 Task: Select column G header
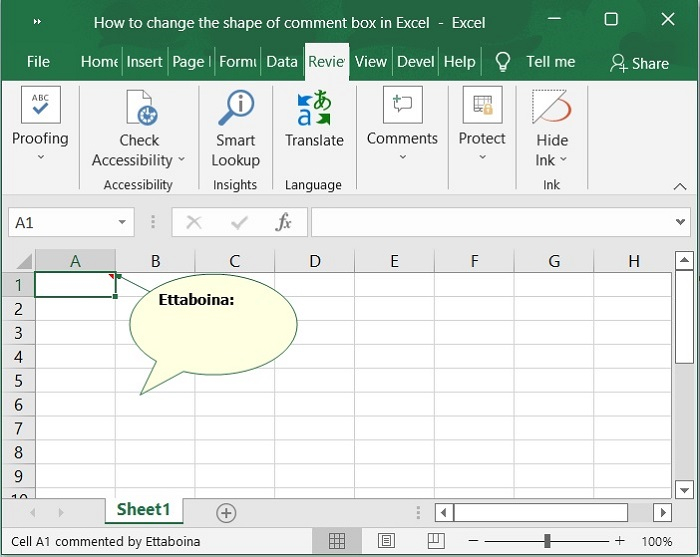[554, 261]
